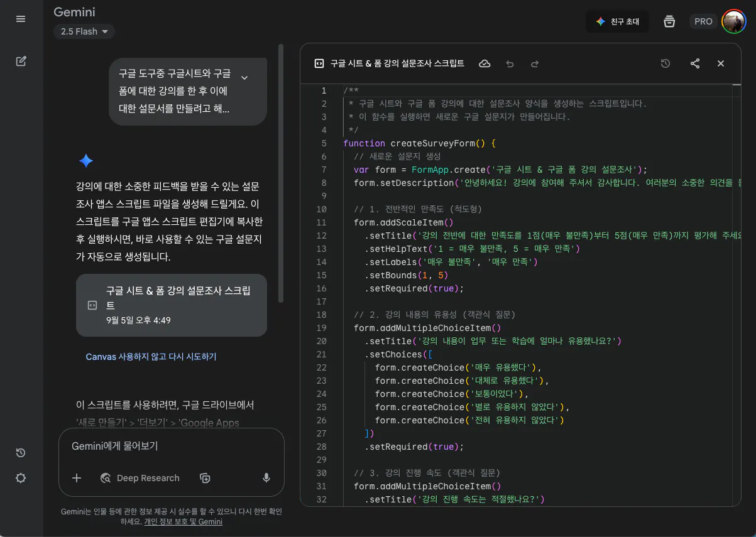The height and width of the screenshot is (537, 756).
Task: Open the PRO plan badge
Action: [x=703, y=21]
